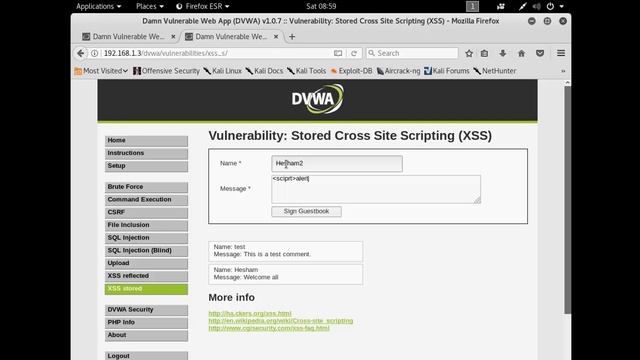Open the Applications menu

98,6
